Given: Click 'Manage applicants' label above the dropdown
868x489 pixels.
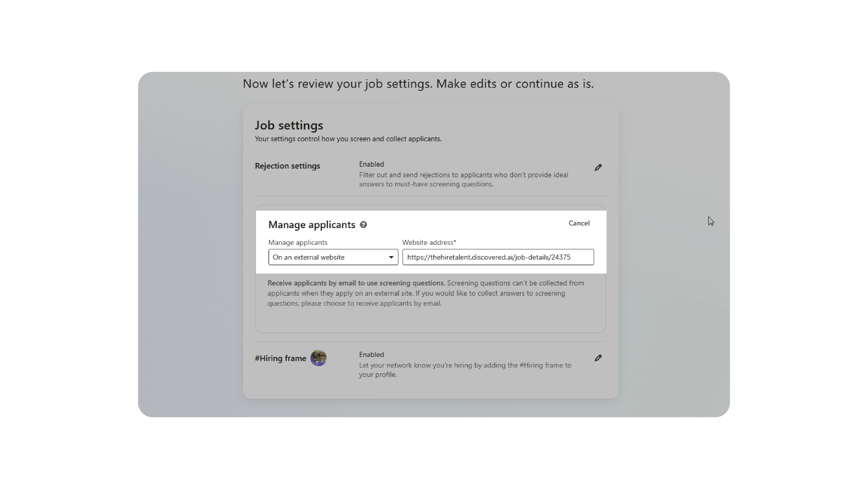Looking at the screenshot, I should coord(298,242).
